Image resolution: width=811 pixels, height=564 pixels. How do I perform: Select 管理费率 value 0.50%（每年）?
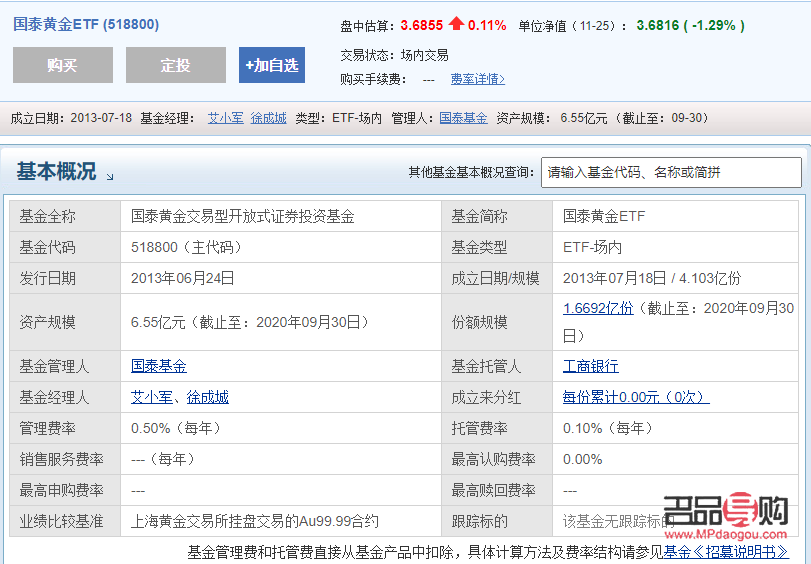176,428
